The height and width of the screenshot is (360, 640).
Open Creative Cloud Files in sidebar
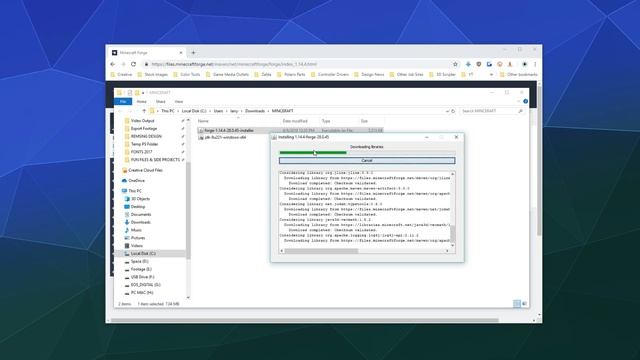145,170
